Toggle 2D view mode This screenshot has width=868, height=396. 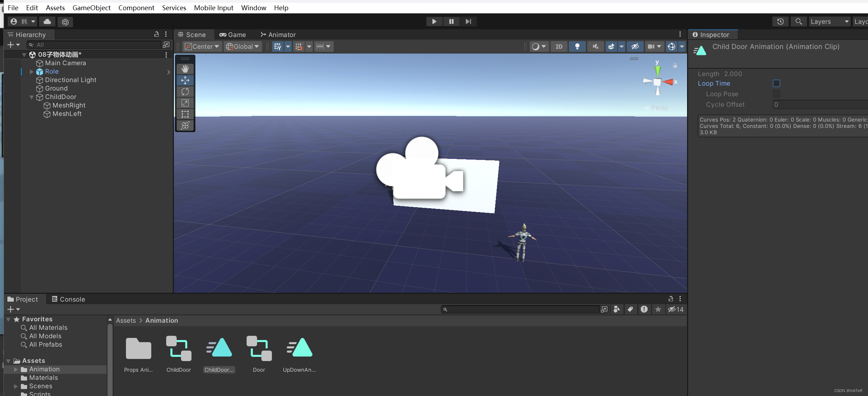[x=559, y=47]
